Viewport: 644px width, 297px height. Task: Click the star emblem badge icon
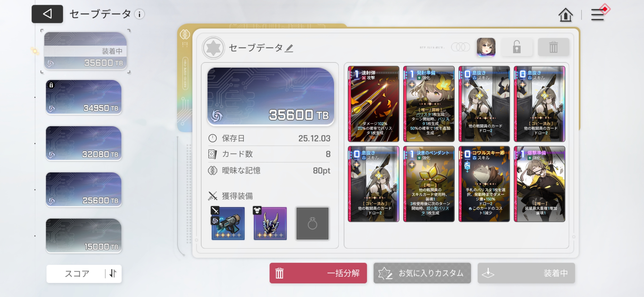pos(213,48)
